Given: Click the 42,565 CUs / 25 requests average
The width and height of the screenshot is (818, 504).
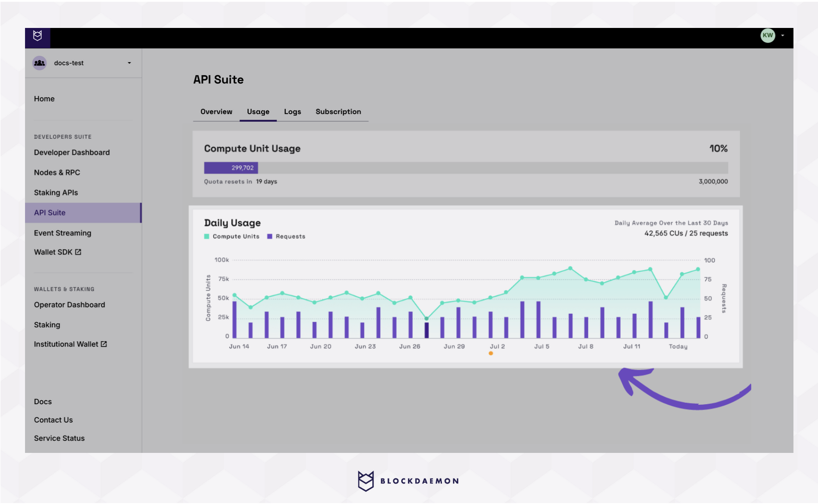Looking at the screenshot, I should pos(686,234).
